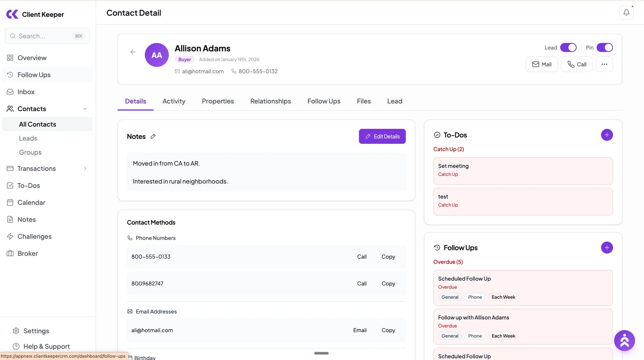
Task: Click the Overdue (5) heading
Action: (x=448, y=262)
